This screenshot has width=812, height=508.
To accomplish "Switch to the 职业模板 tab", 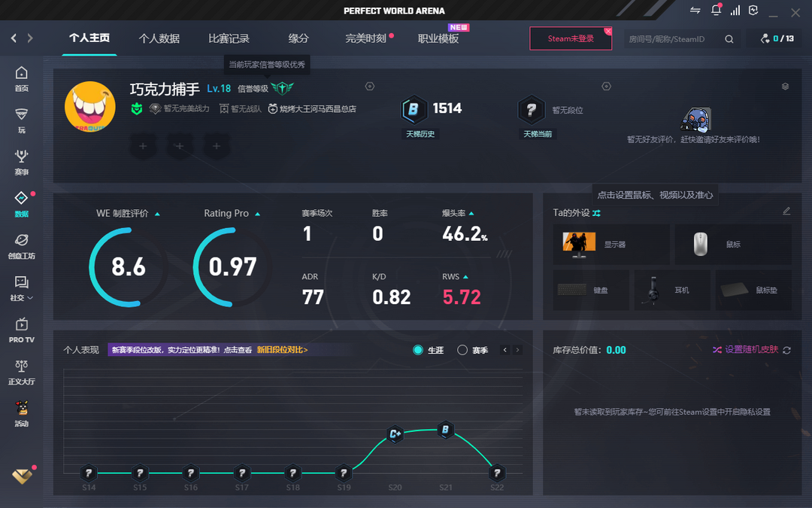I will click(x=438, y=38).
